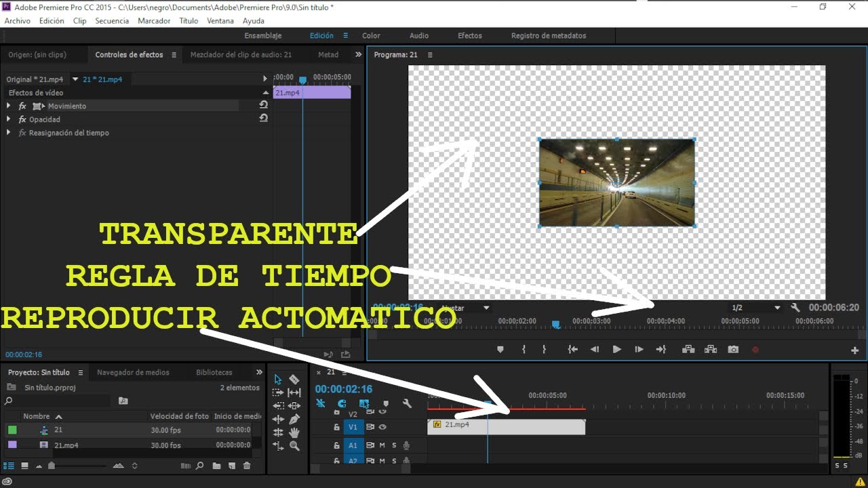
Task: Toggle lock on track V1
Action: click(336, 427)
